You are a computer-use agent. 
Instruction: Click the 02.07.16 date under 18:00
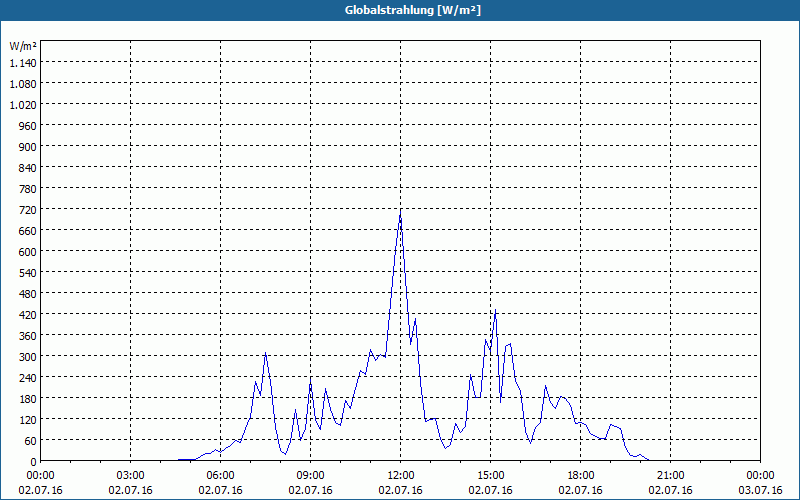click(x=581, y=490)
